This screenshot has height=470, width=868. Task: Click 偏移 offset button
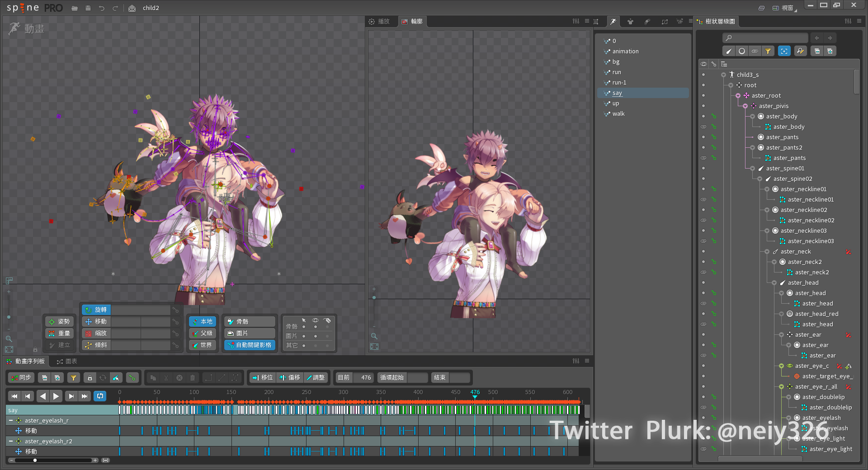tap(289, 378)
